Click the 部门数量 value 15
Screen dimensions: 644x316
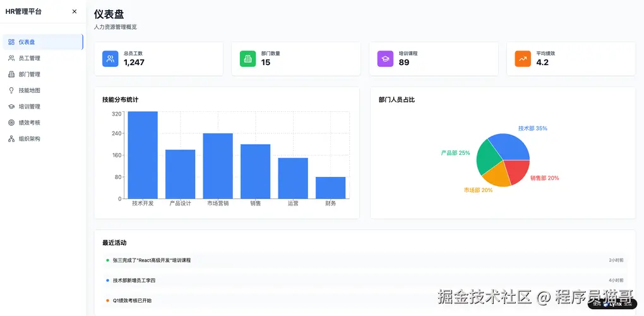click(x=266, y=63)
